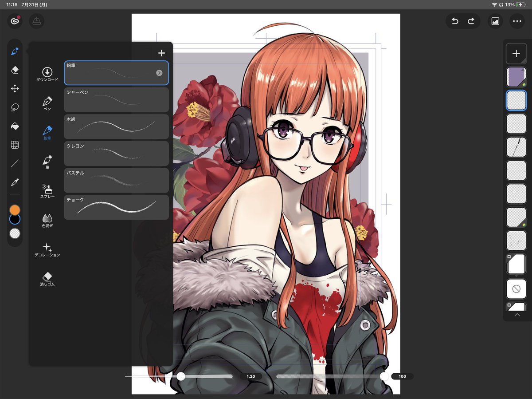Image resolution: width=532 pixels, height=399 pixels.
Task: Select the eraser tool in left toolbar
Action: 15,70
